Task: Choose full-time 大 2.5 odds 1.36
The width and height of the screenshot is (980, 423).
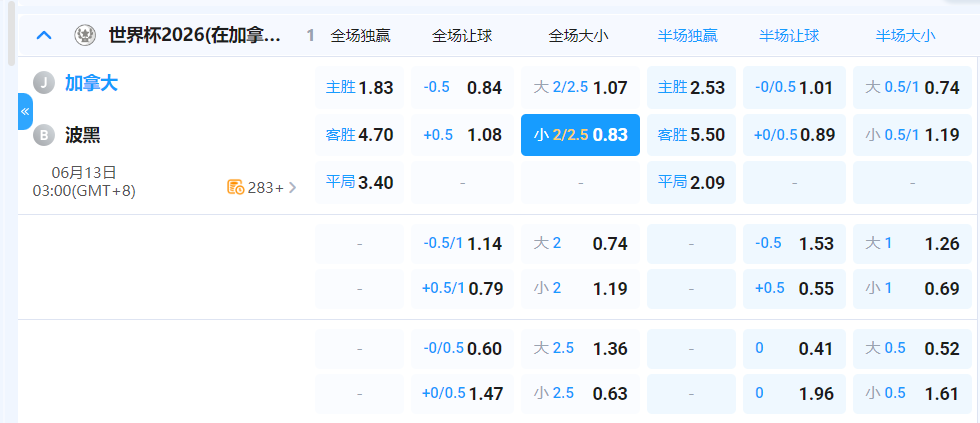Action: [581, 348]
